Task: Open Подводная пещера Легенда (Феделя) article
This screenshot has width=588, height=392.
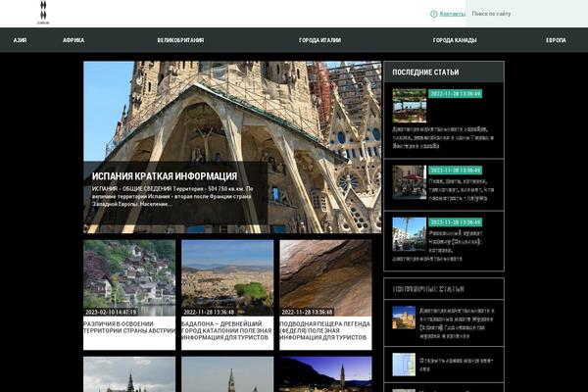Action: [325, 330]
